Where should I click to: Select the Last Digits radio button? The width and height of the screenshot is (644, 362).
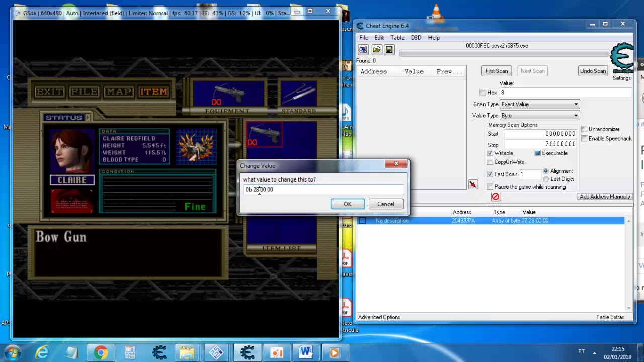[x=546, y=179]
